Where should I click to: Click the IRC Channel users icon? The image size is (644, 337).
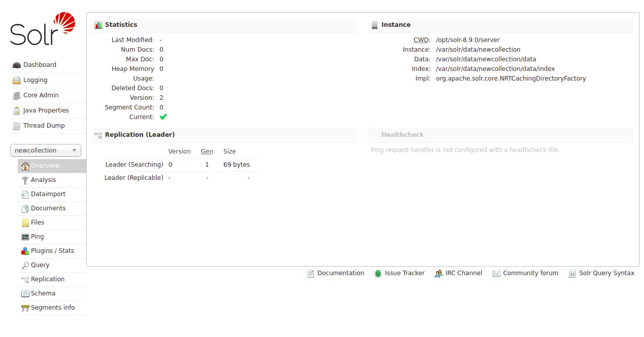[x=439, y=274]
